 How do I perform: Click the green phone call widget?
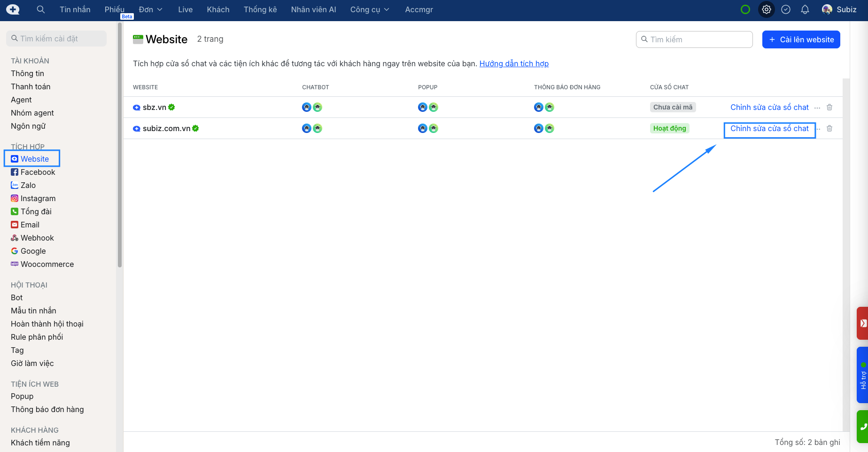[863, 427]
